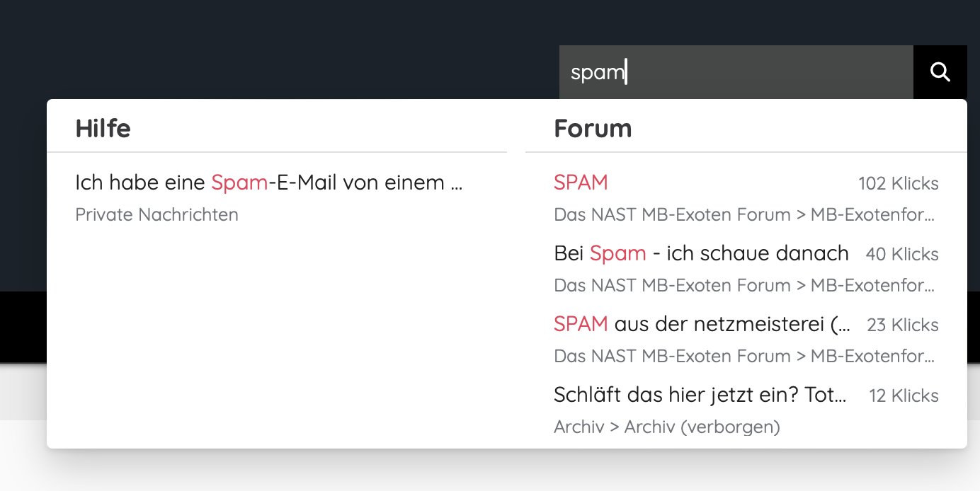Screen dimensions: 980x491
Task: Click the "12 Klicks" counter
Action: pyautogui.click(x=904, y=396)
